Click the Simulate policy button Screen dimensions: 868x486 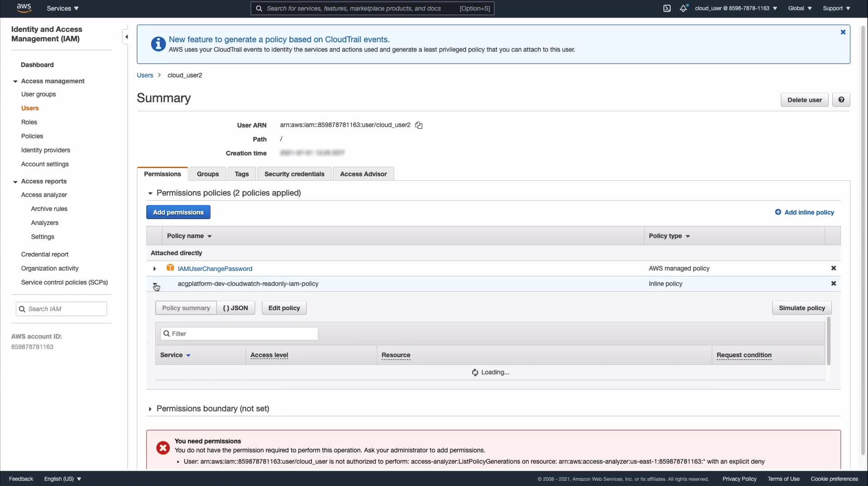point(802,308)
